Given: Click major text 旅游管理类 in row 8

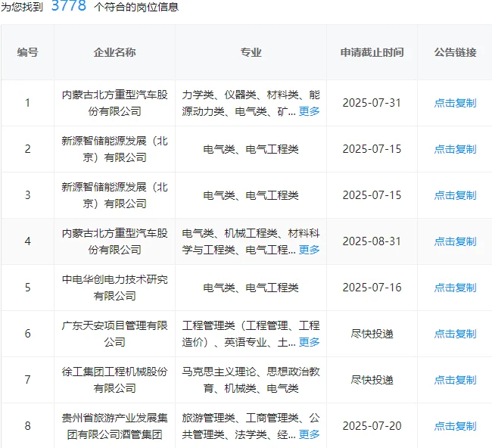Looking at the screenshot, I should point(208,418).
